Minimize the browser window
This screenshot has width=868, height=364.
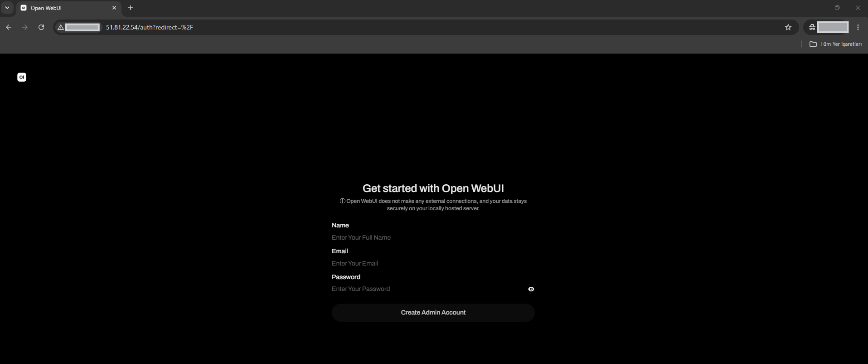click(816, 8)
